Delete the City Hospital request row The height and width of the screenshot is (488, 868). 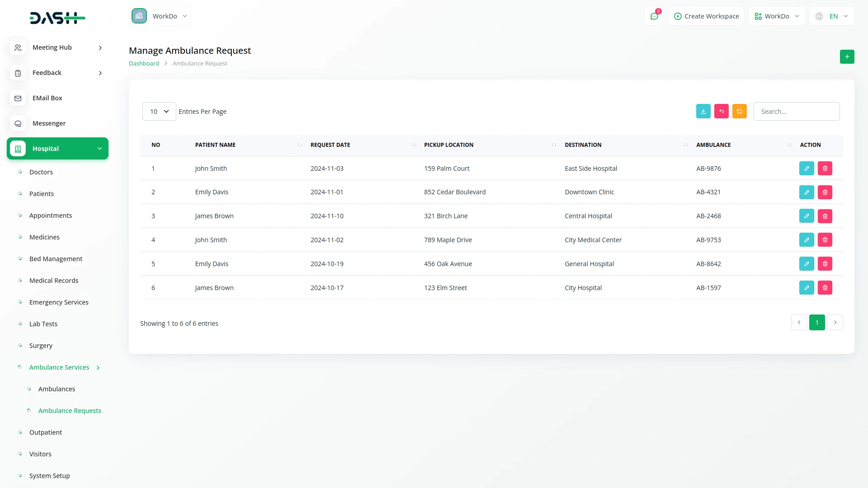click(x=825, y=288)
